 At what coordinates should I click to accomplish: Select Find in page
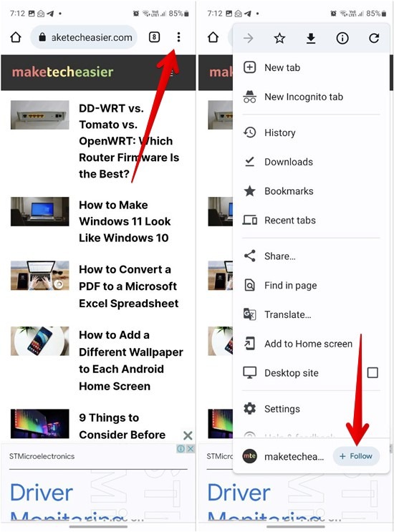tap(311, 286)
